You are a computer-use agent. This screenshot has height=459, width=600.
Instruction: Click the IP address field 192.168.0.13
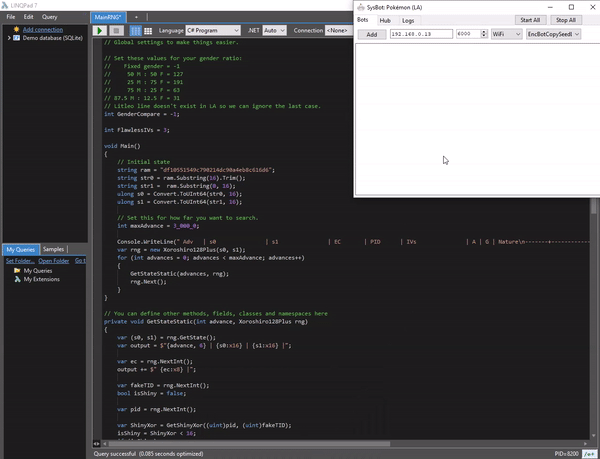tap(421, 34)
